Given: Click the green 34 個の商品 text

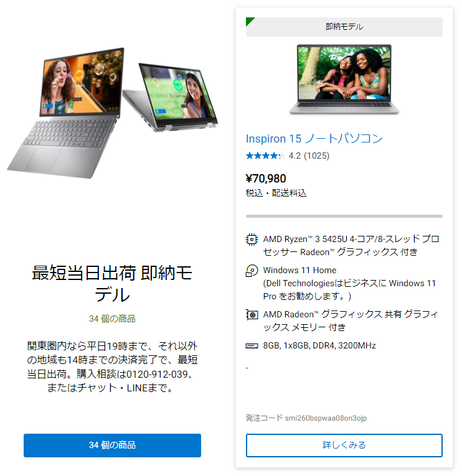Looking at the screenshot, I should click(112, 319).
